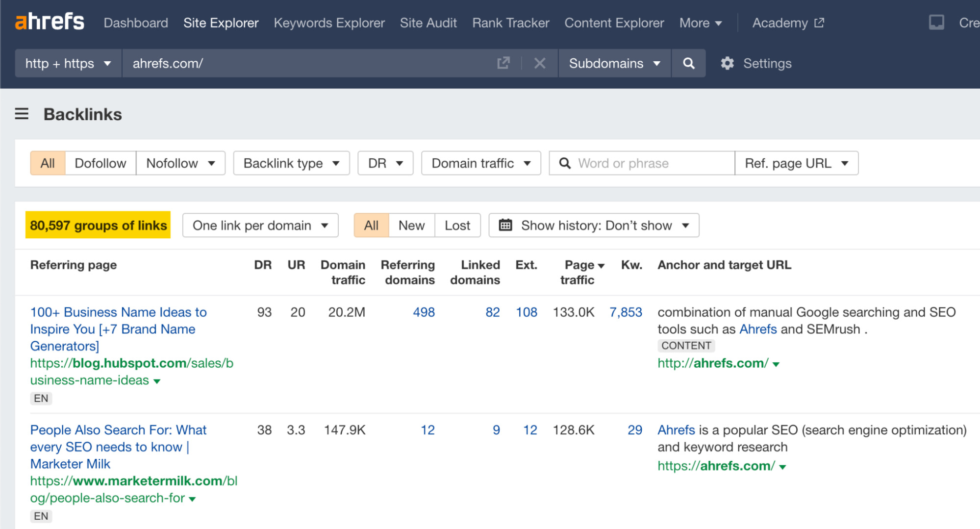Viewport: 980px width, 529px height.
Task: Click the search magnifier in the URL bar
Action: [688, 63]
